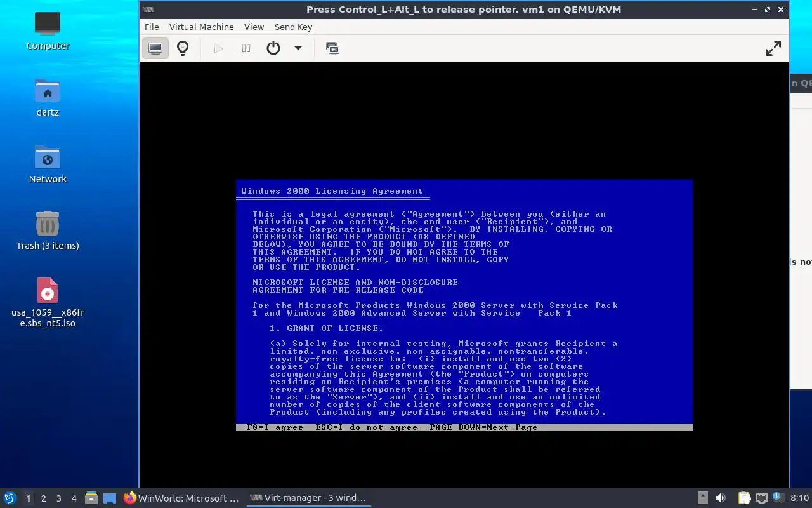This screenshot has height=508, width=812.
Task: Click the 8:10 clock
Action: (799, 498)
